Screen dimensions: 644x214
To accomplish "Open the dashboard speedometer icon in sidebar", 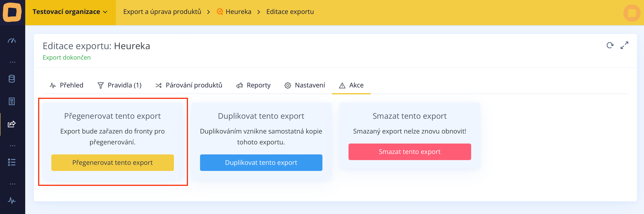I will [12, 41].
